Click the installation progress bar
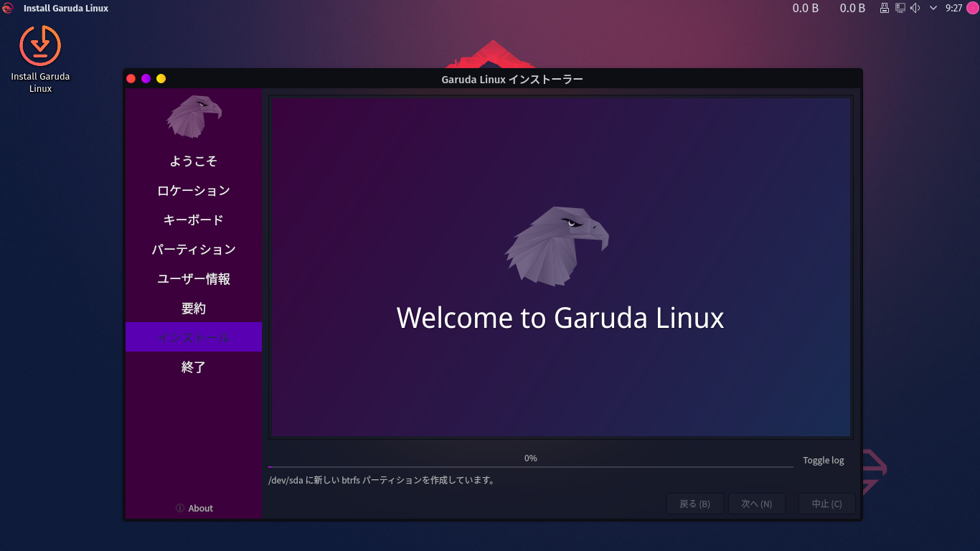 click(531, 467)
